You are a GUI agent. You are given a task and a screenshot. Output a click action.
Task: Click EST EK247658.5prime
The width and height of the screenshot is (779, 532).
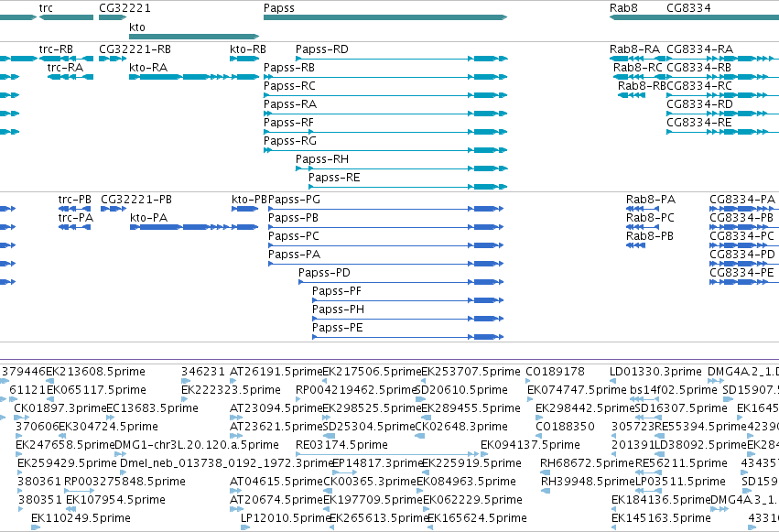tap(65, 445)
